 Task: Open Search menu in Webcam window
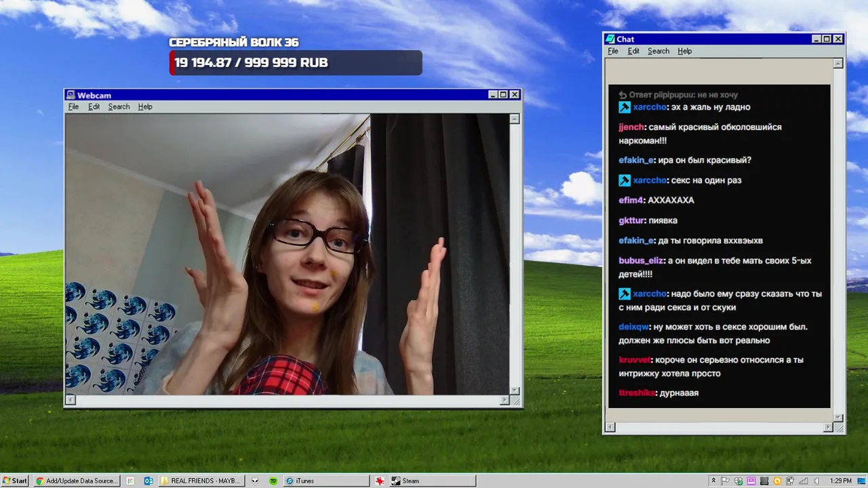point(119,106)
